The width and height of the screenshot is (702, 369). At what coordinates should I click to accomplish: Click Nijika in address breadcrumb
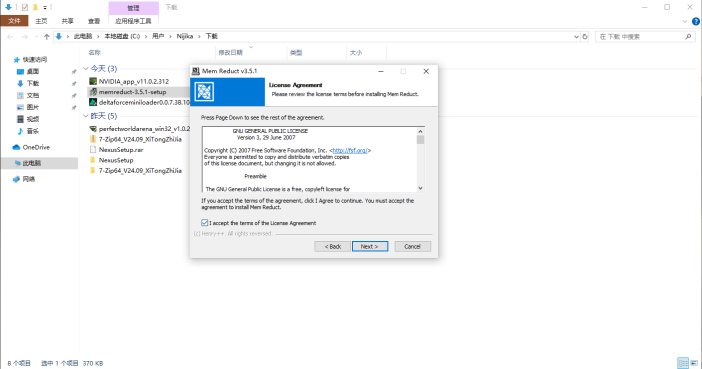[185, 36]
